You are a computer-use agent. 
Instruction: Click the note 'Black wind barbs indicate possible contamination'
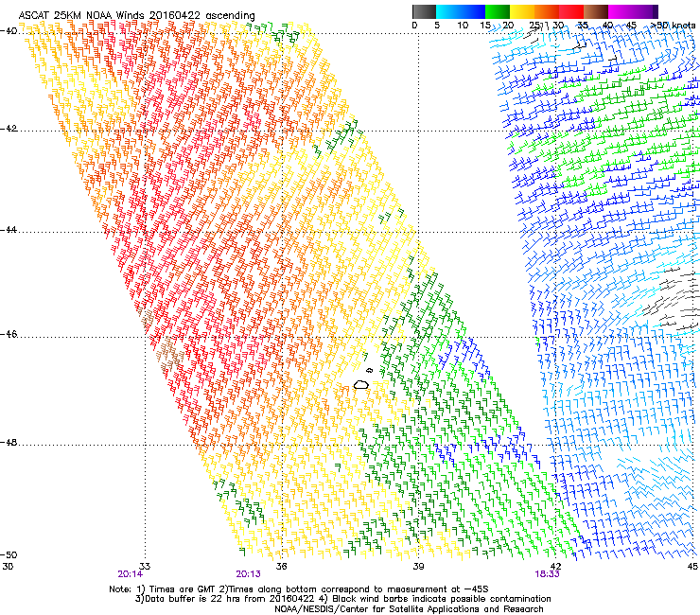(x=442, y=599)
